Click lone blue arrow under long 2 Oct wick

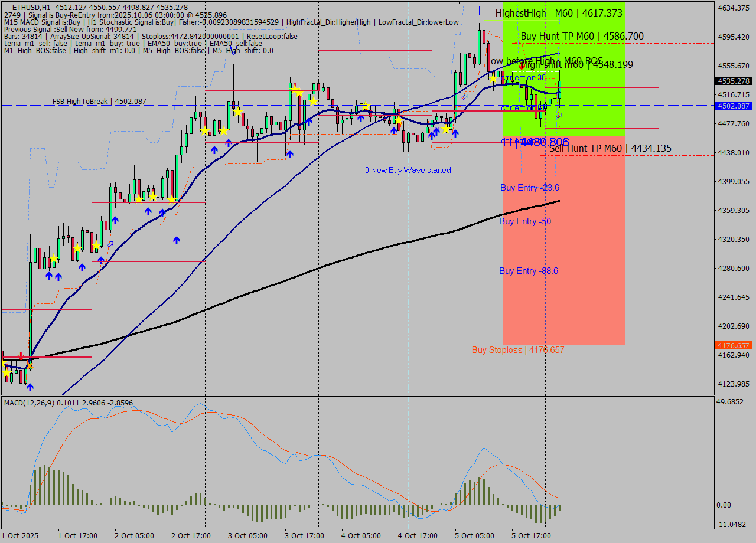(177, 240)
